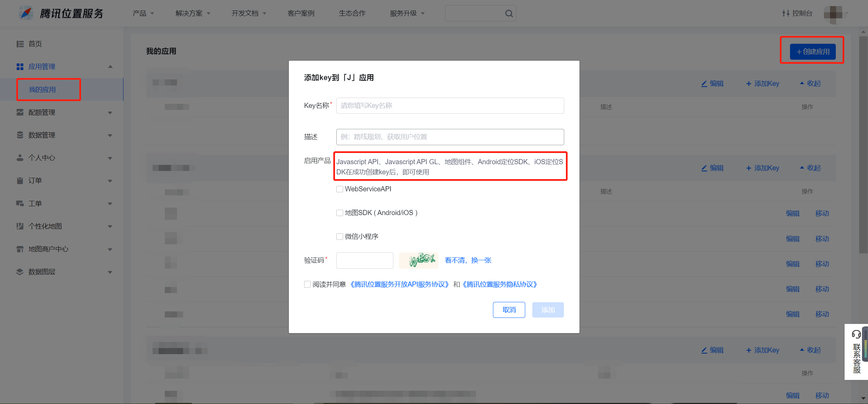This screenshot has height=404, width=868.
Task: Click the 看不清，换一张 link
Action: 468,260
